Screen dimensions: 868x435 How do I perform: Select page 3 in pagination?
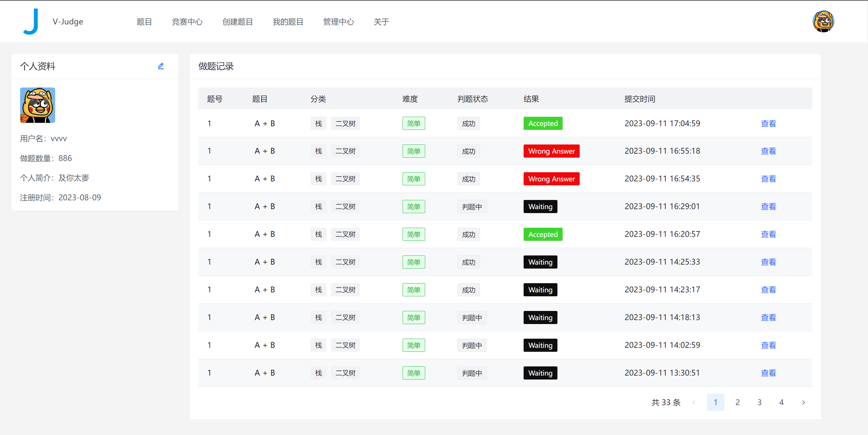coord(759,402)
